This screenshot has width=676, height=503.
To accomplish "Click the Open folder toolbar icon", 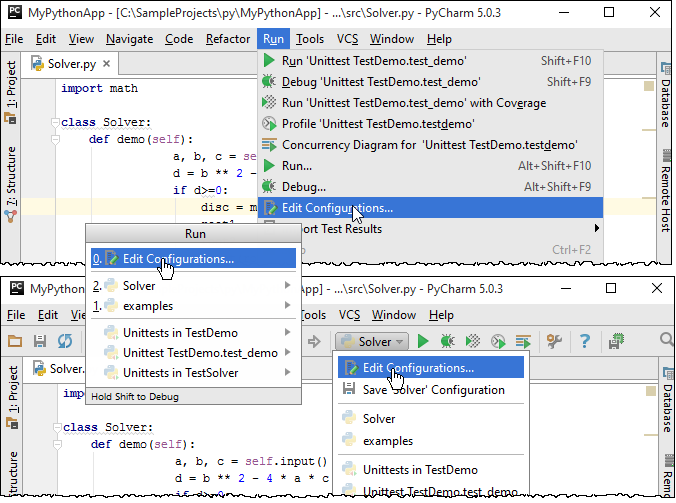I will (15, 342).
